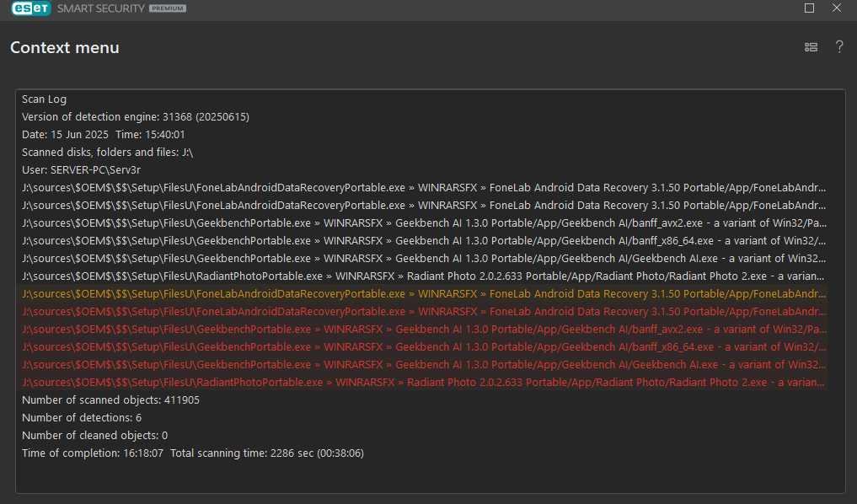Select the white RadiantPhotoPortable.exe log row

coord(424,276)
